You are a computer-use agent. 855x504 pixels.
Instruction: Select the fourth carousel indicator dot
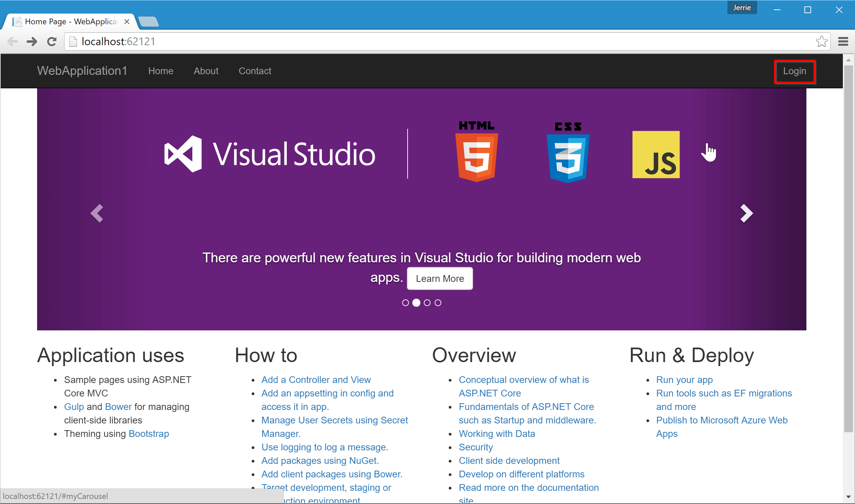pos(438,303)
